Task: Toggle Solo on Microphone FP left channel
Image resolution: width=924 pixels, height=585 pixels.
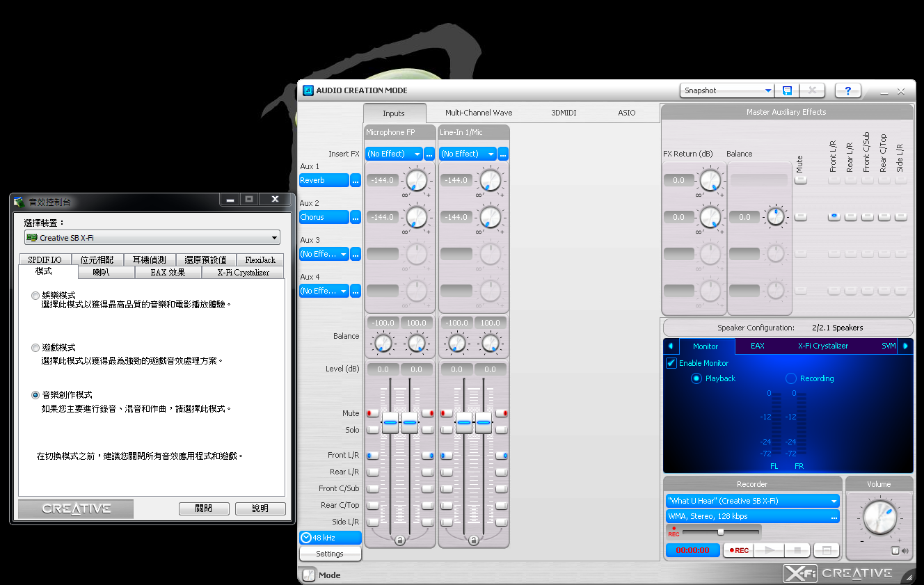Action: point(373,430)
